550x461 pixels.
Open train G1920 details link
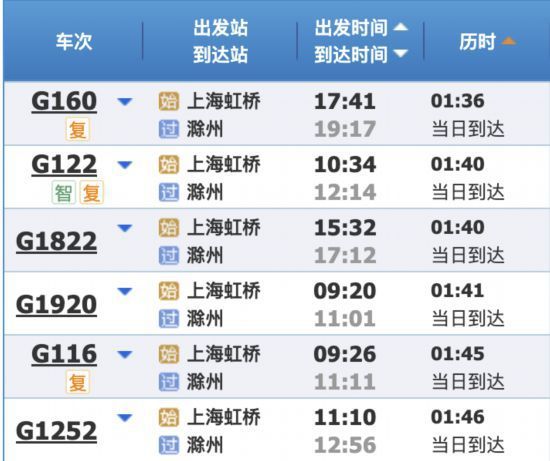point(56,305)
